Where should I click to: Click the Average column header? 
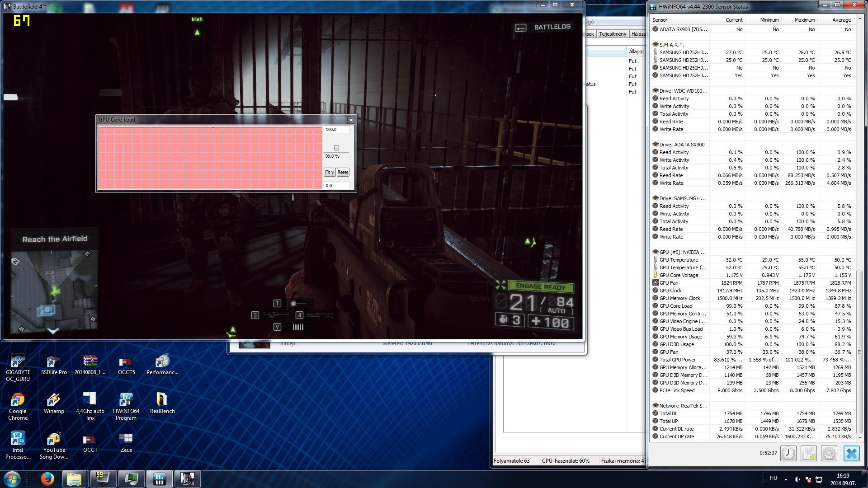(x=835, y=20)
